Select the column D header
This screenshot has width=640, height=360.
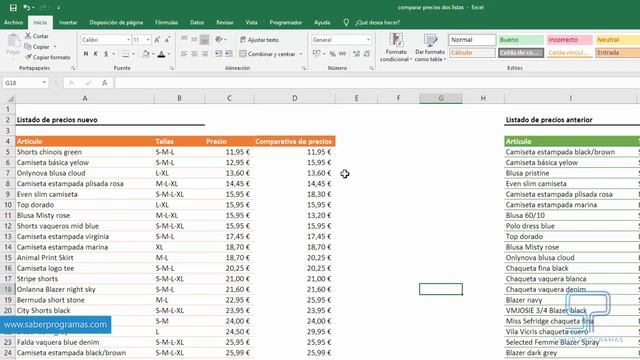[294, 98]
